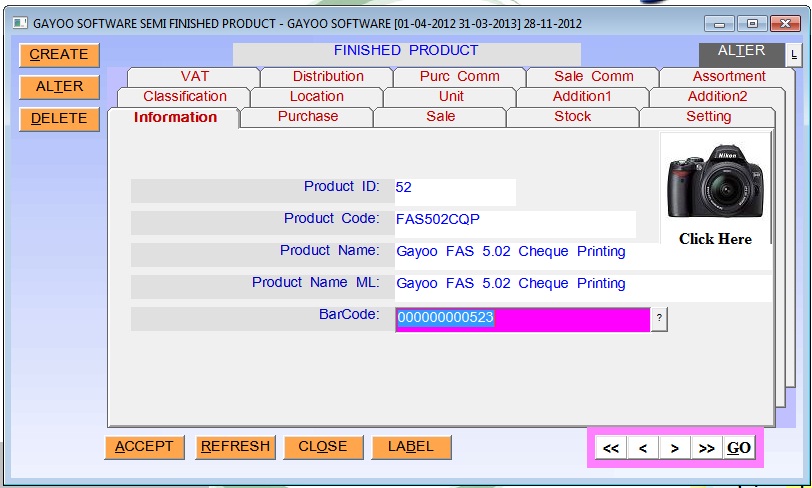Select the Unit tab
Image resolution: width=812 pixels, height=488 pixels.
[451, 97]
